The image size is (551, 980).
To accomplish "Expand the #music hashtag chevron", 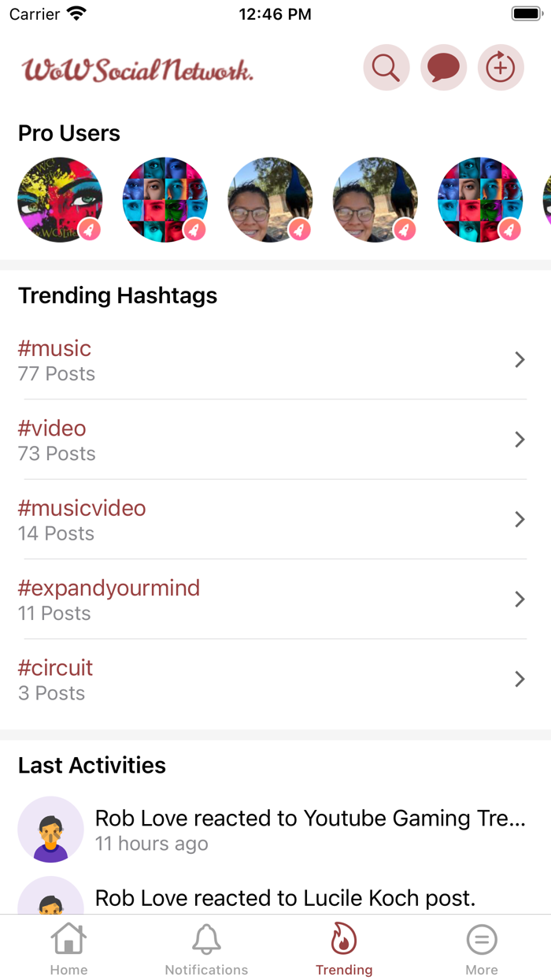I will [520, 360].
